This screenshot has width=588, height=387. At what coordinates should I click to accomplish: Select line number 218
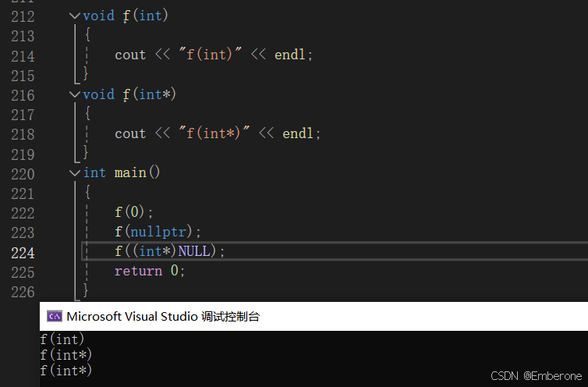point(23,134)
